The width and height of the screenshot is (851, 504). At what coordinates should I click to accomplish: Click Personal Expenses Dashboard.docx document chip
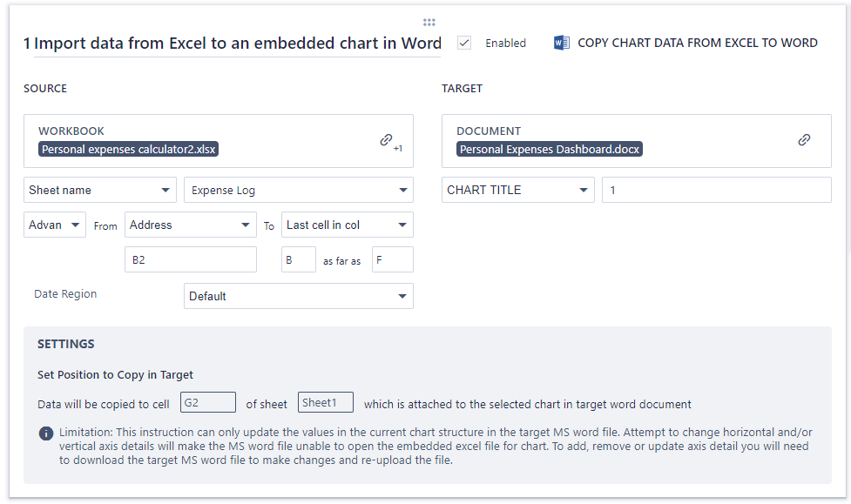(x=550, y=149)
